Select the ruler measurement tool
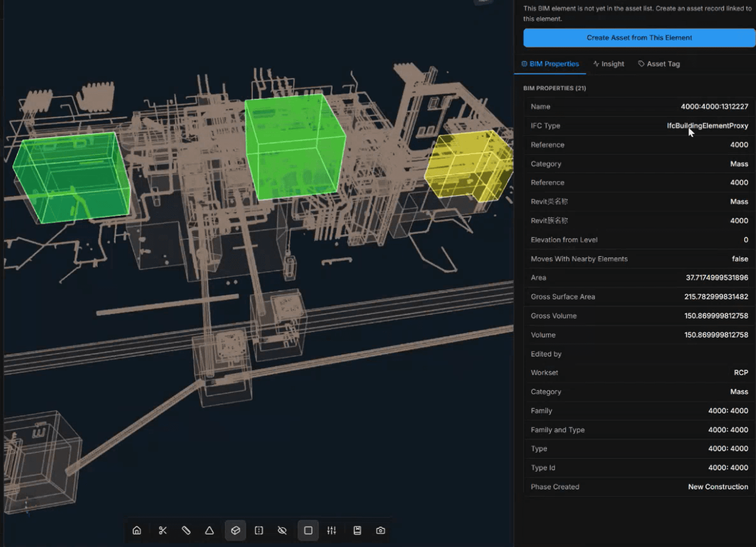756x547 pixels. pyautogui.click(x=186, y=530)
